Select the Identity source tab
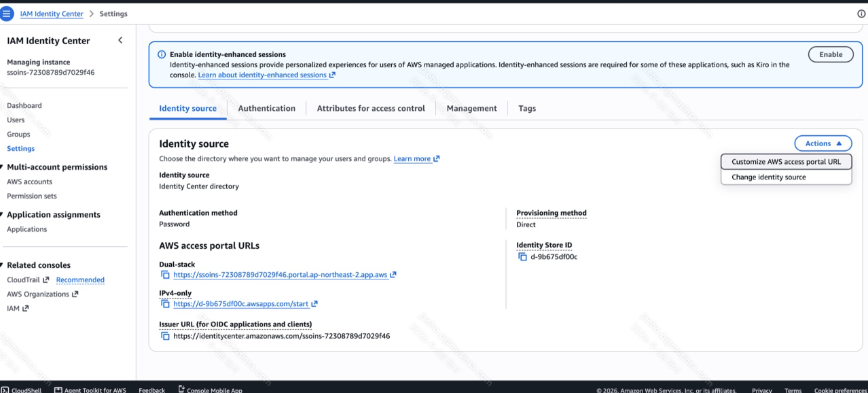868x393 pixels. click(187, 108)
